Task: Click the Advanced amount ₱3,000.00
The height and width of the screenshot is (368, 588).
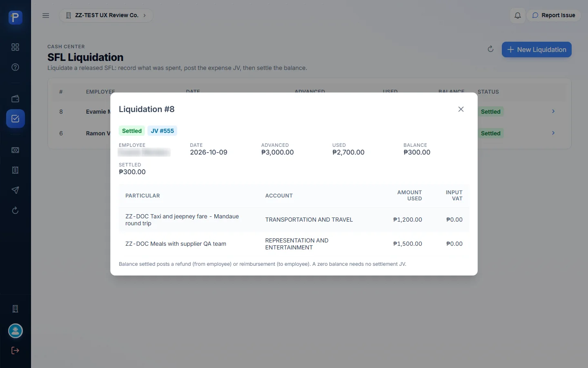Action: coord(278,152)
